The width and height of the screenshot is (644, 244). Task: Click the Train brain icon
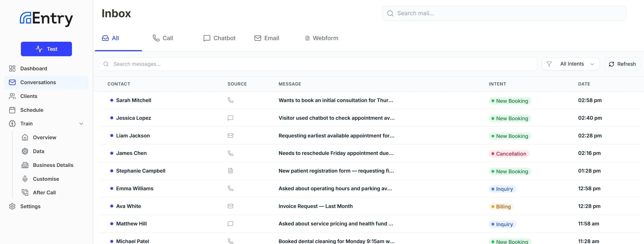(x=12, y=124)
